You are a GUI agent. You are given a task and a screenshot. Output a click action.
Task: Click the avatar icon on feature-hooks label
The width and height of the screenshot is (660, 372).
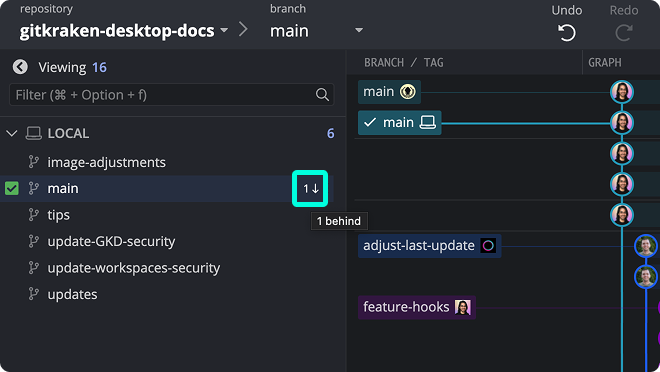pyautogui.click(x=463, y=307)
